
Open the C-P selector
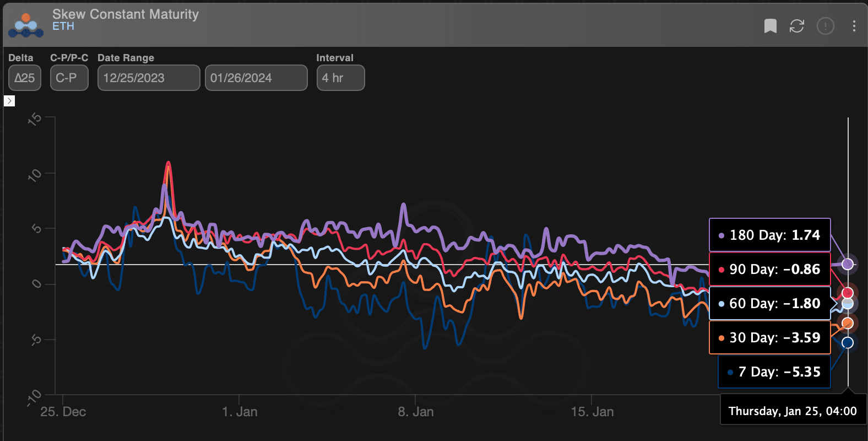pyautogui.click(x=69, y=78)
